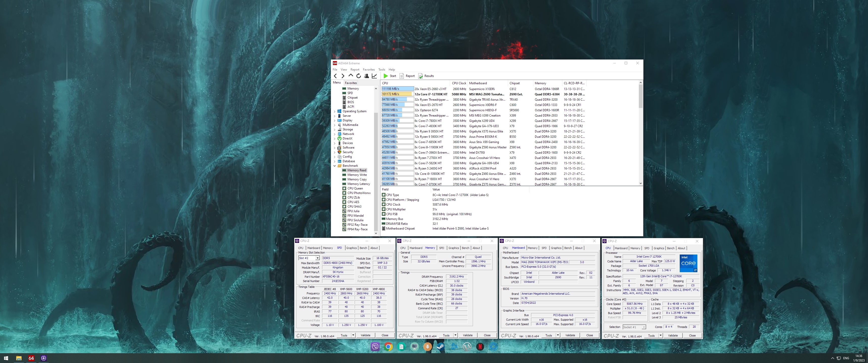Open the orange download app in the dock
This screenshot has width=868, height=363.
point(428,347)
